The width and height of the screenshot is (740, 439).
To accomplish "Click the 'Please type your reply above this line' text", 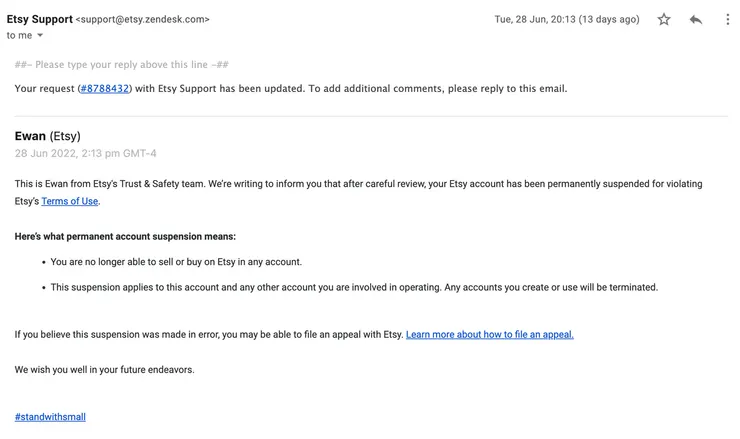I will [122, 64].
